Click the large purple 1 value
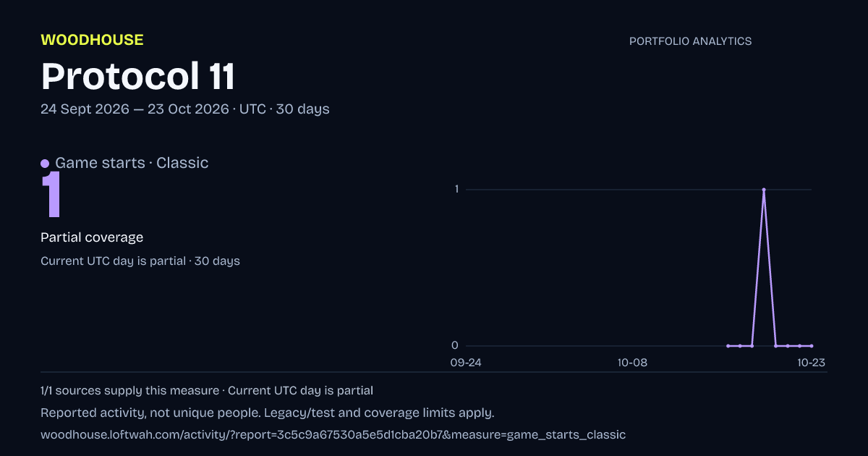Image resolution: width=868 pixels, height=456 pixels. pyautogui.click(x=51, y=195)
